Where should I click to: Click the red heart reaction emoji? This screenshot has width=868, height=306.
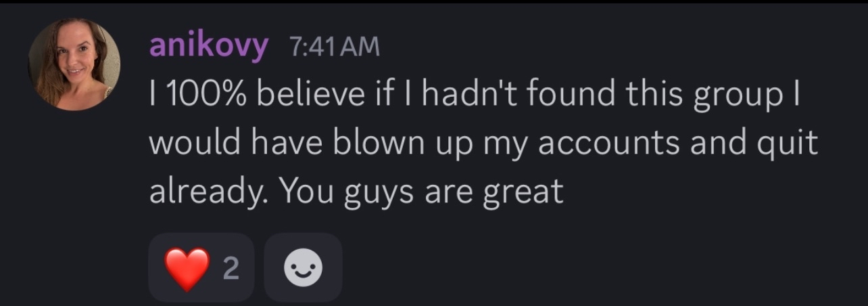[187, 269]
